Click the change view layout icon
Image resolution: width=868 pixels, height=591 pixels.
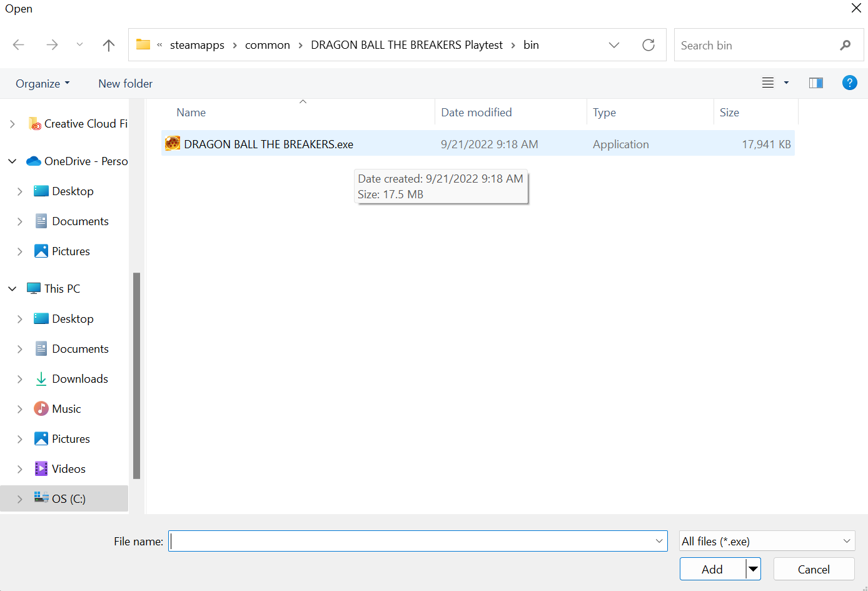pyautogui.click(x=768, y=83)
